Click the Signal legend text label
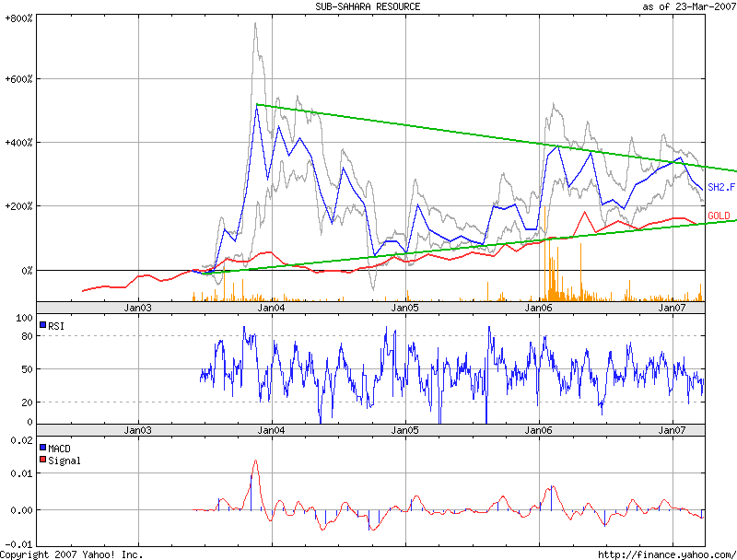 64,460
